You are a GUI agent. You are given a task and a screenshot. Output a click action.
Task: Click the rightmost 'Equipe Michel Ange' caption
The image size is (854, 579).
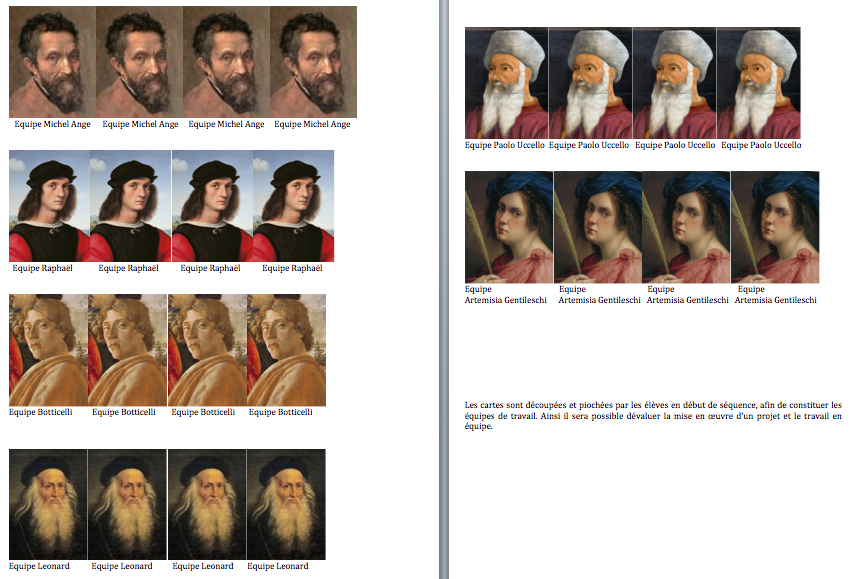[x=312, y=124]
